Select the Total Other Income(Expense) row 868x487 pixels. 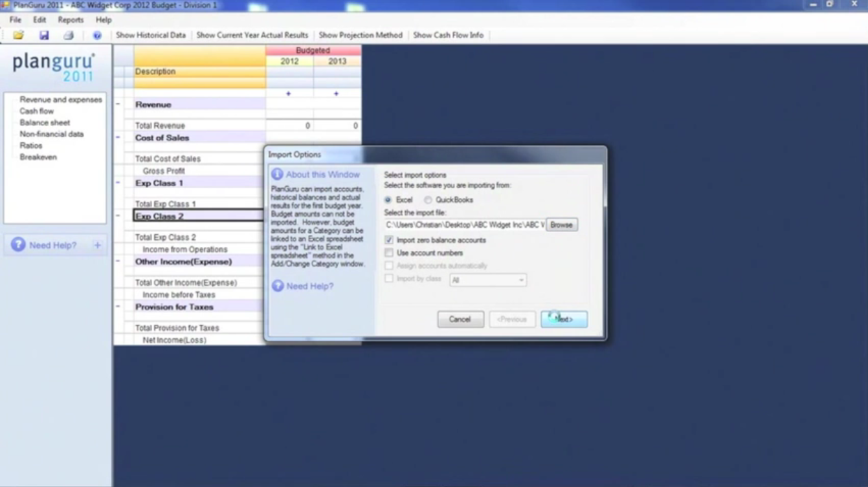pyautogui.click(x=186, y=283)
